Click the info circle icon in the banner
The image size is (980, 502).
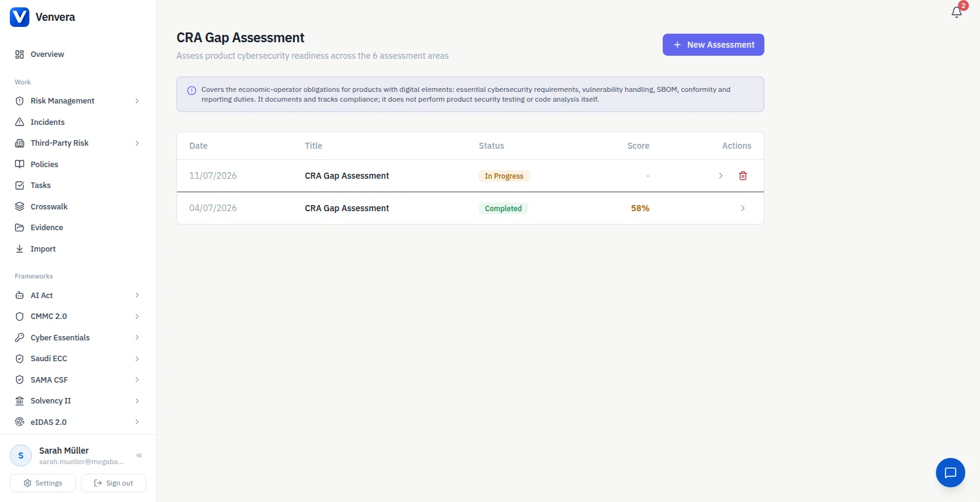[192, 90]
